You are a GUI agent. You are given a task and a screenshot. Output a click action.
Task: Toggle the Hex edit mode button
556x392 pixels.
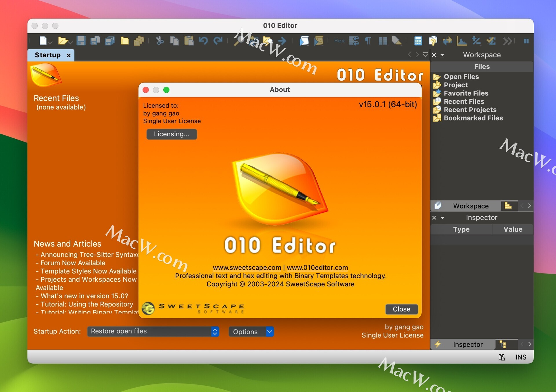tap(339, 41)
